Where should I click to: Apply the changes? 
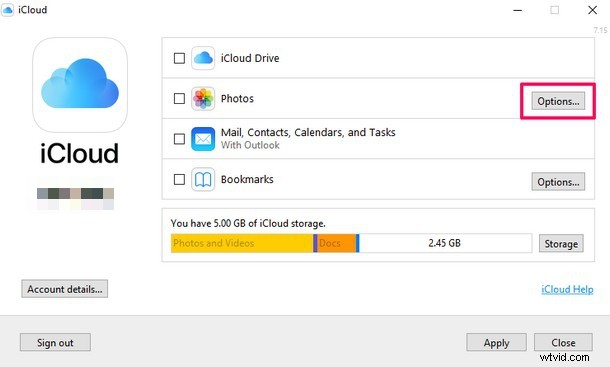coord(496,342)
